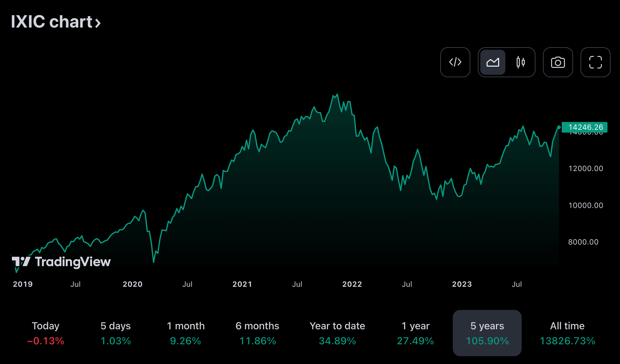Click the 14246.26 current price label

[585, 127]
